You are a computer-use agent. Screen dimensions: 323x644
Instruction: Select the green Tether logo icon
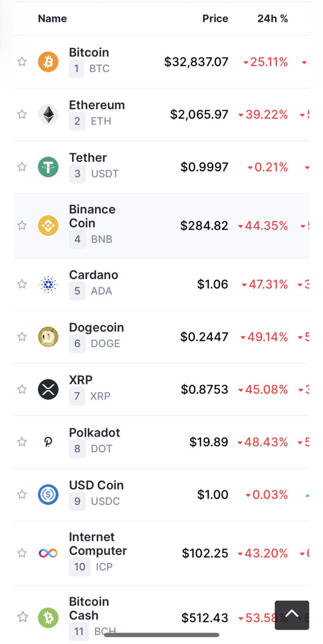coord(48,167)
